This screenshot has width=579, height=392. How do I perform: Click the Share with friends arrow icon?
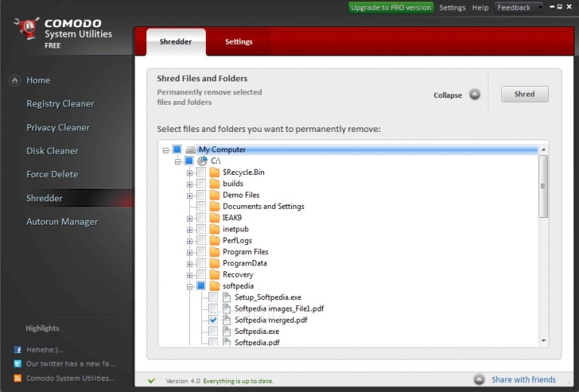pos(479,380)
